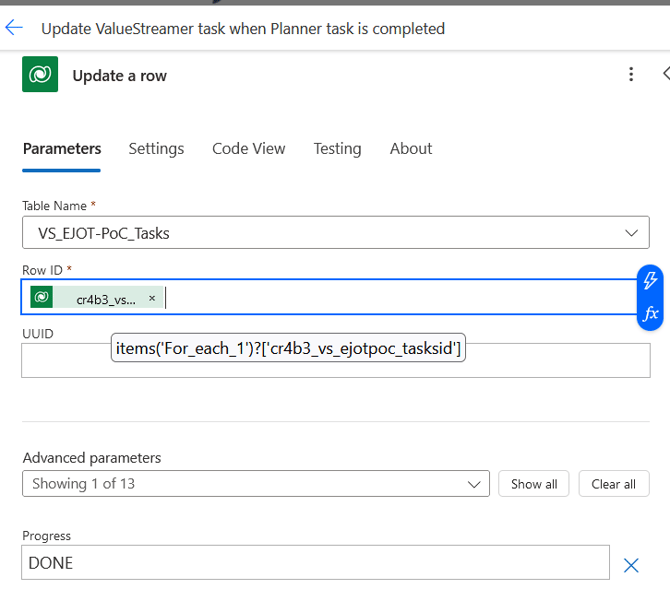The height and width of the screenshot is (589, 670).
Task: Remove the Progress parameter with blue X
Action: coord(631,565)
